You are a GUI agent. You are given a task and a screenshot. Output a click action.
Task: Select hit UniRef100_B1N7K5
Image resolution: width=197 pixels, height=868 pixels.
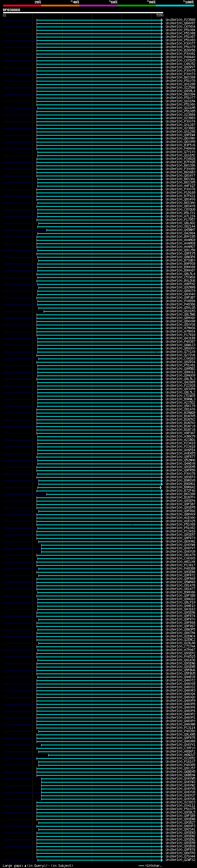point(180,416)
